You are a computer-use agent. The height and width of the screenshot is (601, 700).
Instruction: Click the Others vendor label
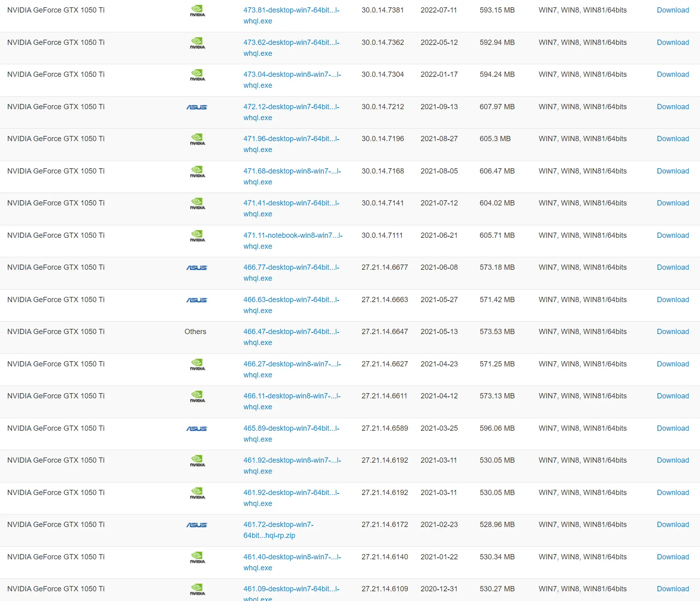pyautogui.click(x=195, y=332)
